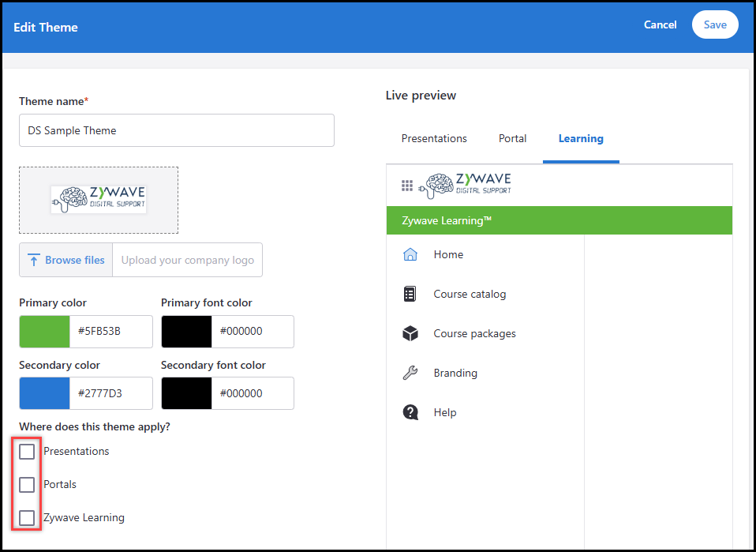Click the Help menu item label

click(444, 412)
